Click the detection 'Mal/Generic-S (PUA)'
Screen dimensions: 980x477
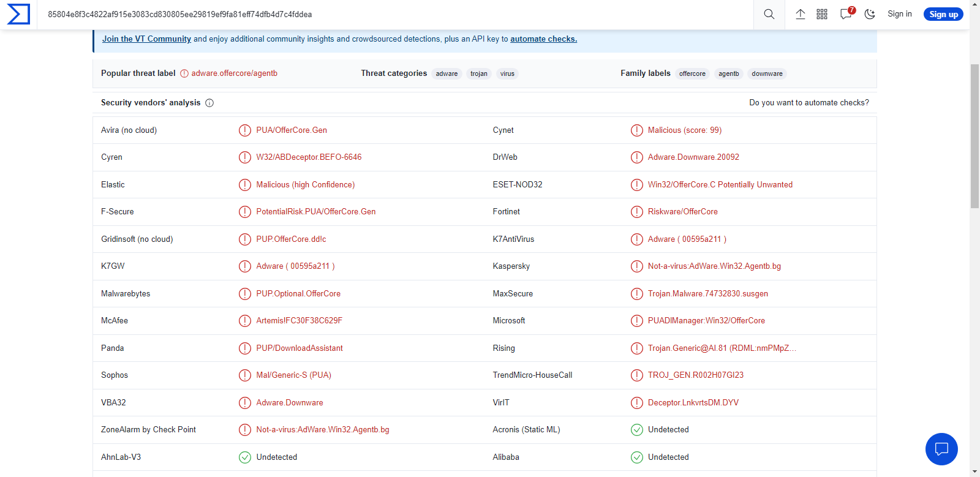pyautogui.click(x=294, y=375)
